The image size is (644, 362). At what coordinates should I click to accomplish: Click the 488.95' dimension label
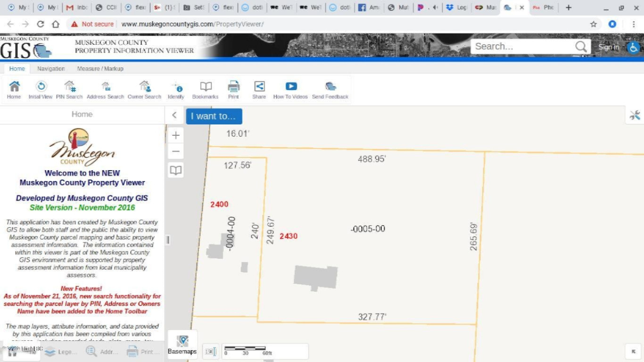coord(372,159)
